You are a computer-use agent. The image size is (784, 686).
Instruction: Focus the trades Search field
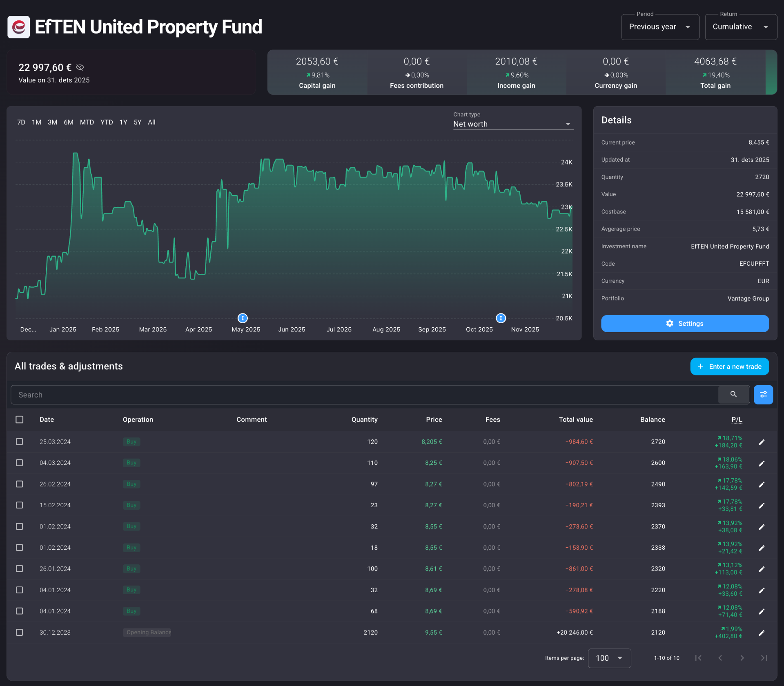click(x=364, y=395)
